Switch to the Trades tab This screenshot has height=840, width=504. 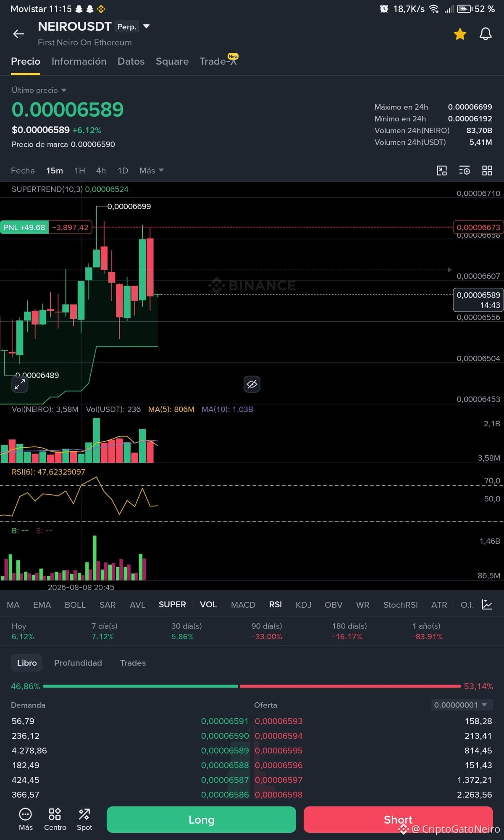133,663
